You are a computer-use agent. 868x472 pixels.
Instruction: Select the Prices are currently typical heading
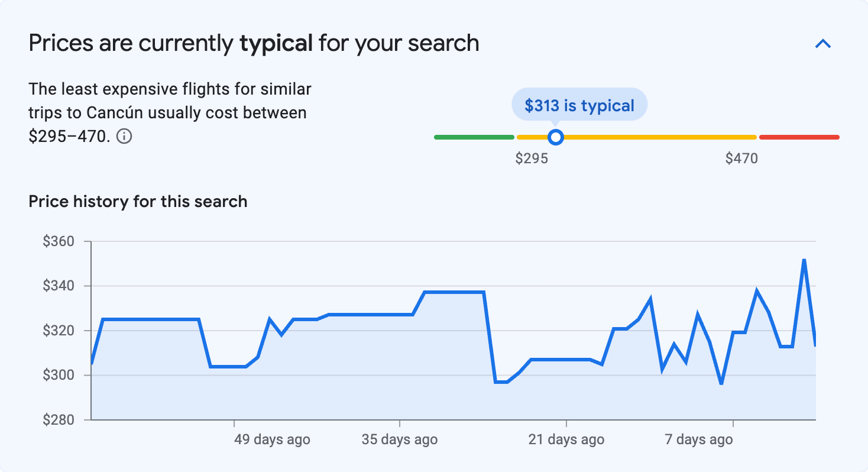click(x=254, y=43)
